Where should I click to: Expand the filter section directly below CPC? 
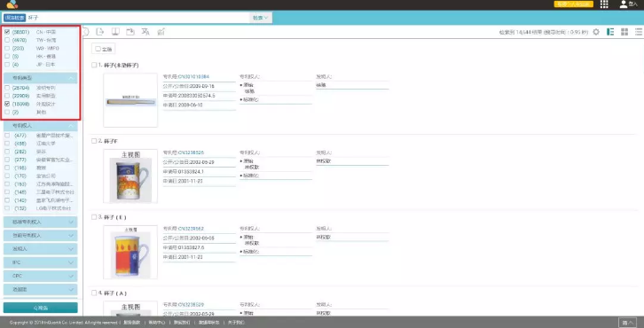tap(40, 289)
